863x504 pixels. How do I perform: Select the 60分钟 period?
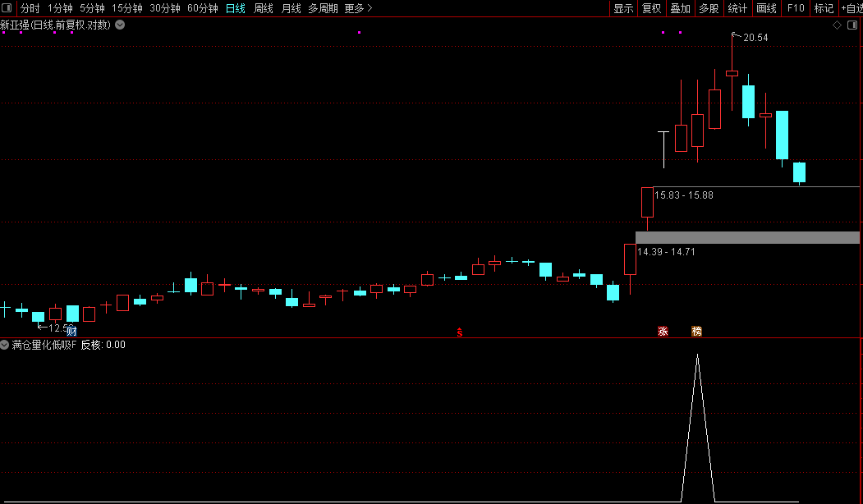coord(203,8)
